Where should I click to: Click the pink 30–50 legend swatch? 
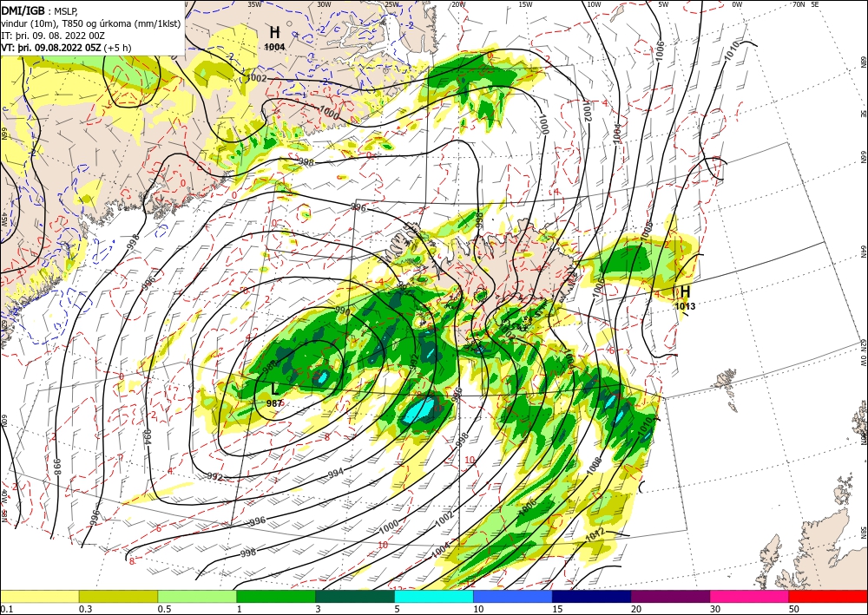pyautogui.click(x=749, y=596)
